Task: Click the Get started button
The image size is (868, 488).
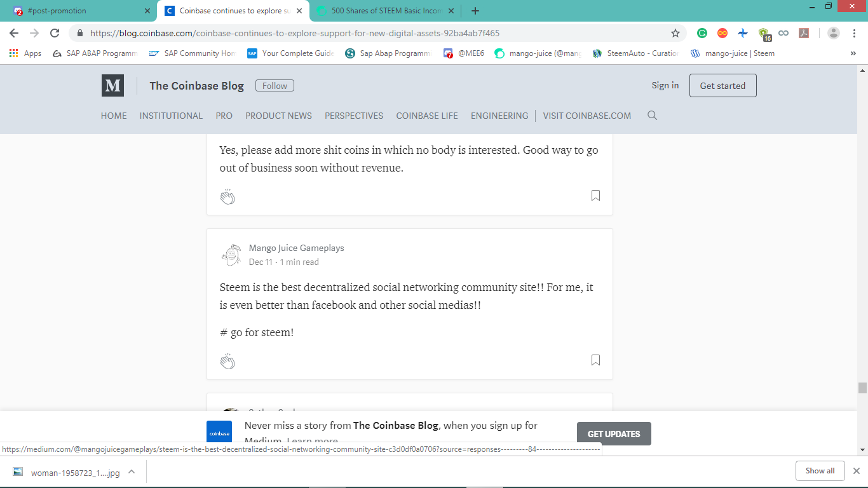Action: tap(722, 86)
